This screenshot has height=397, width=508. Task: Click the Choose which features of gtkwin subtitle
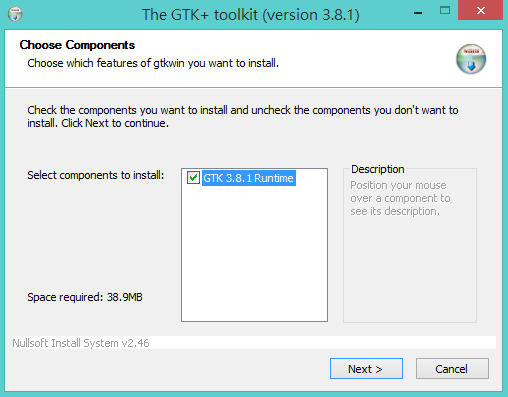coord(153,63)
